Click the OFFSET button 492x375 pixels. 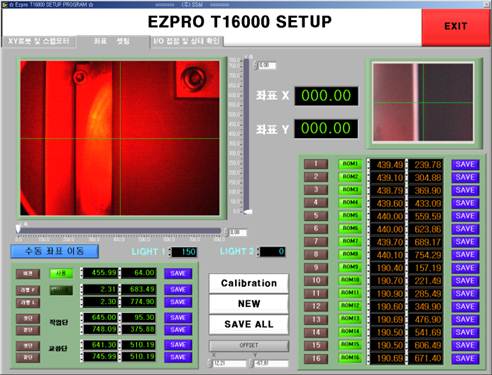pyautogui.click(x=249, y=345)
